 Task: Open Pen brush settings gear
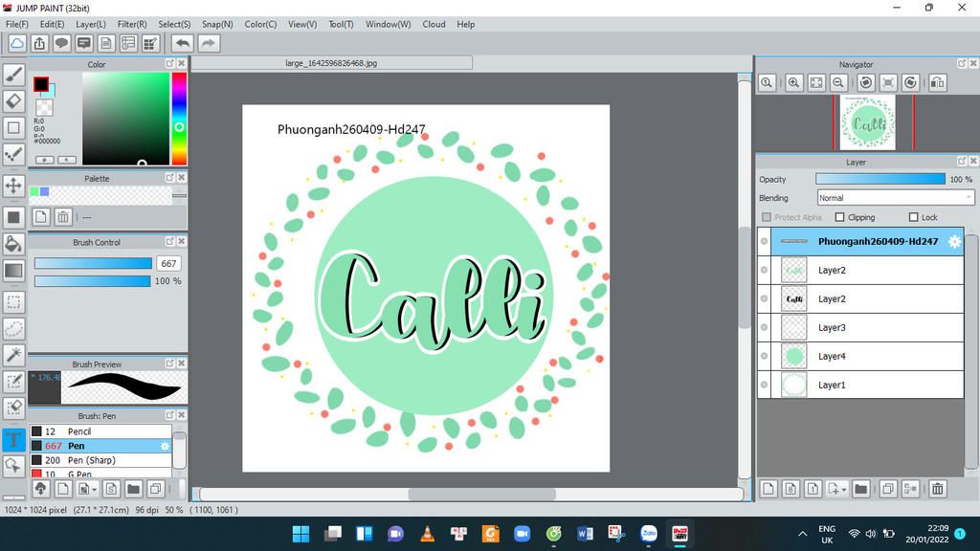(165, 446)
